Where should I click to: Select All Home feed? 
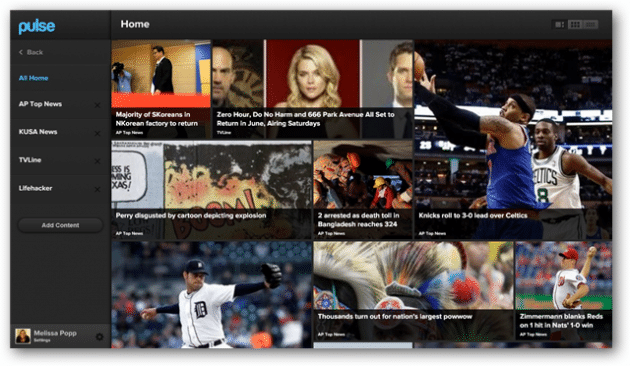[33, 78]
